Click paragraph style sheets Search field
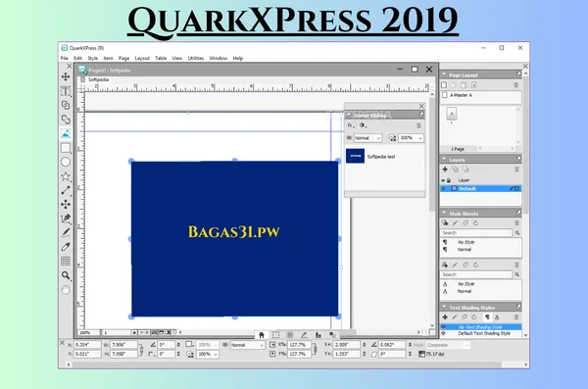This screenshot has width=588, height=389. [476, 233]
